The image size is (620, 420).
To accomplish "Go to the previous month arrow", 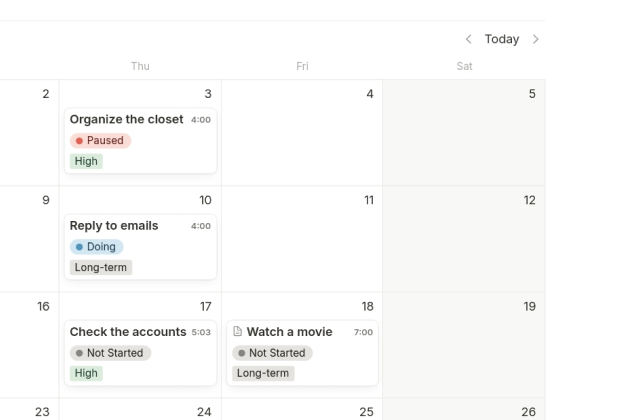I will 468,39.
